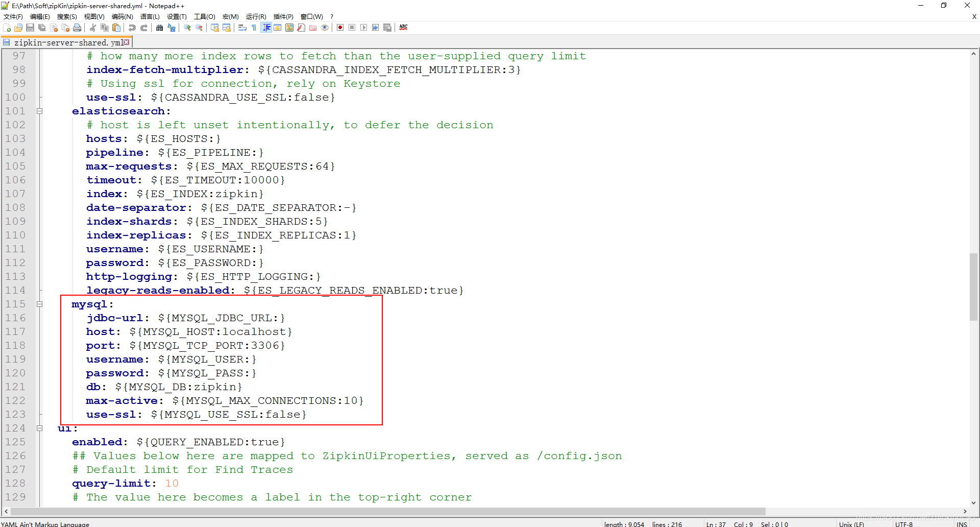
Task: Collapse the mysql fold on line 115
Action: (39, 304)
